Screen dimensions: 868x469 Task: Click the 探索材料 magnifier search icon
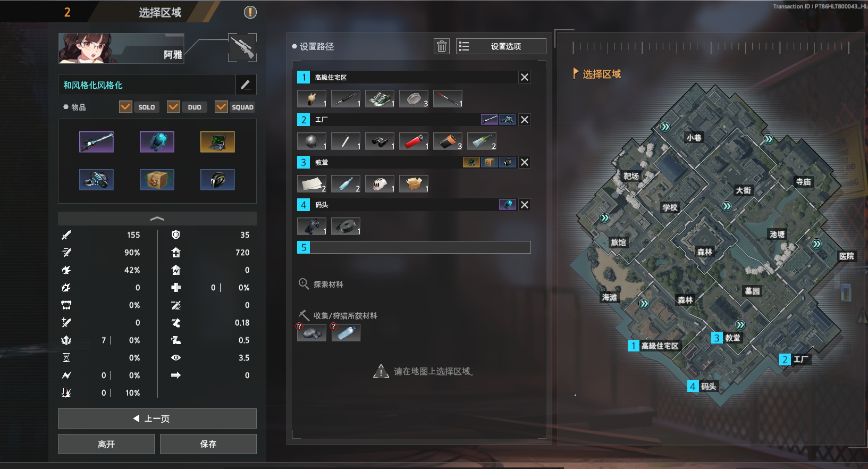click(x=304, y=284)
